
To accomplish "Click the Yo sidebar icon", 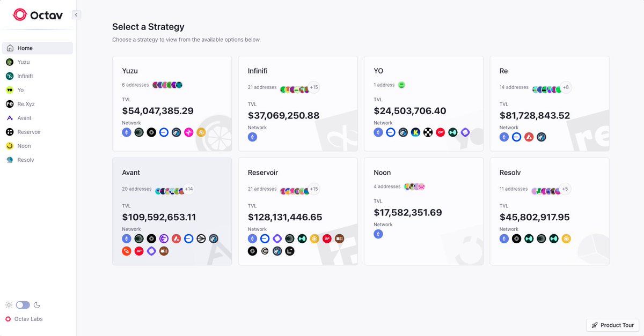I will 10,90.
